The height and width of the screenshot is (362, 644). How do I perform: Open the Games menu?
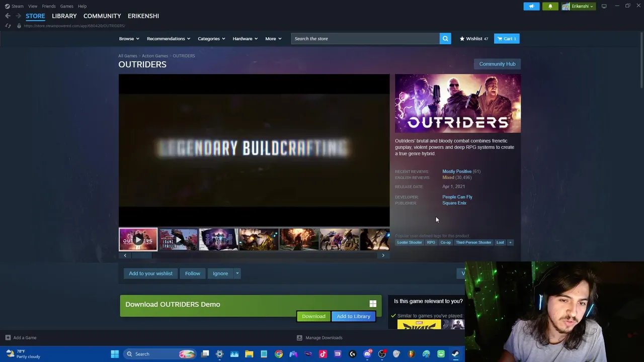pos(66,6)
